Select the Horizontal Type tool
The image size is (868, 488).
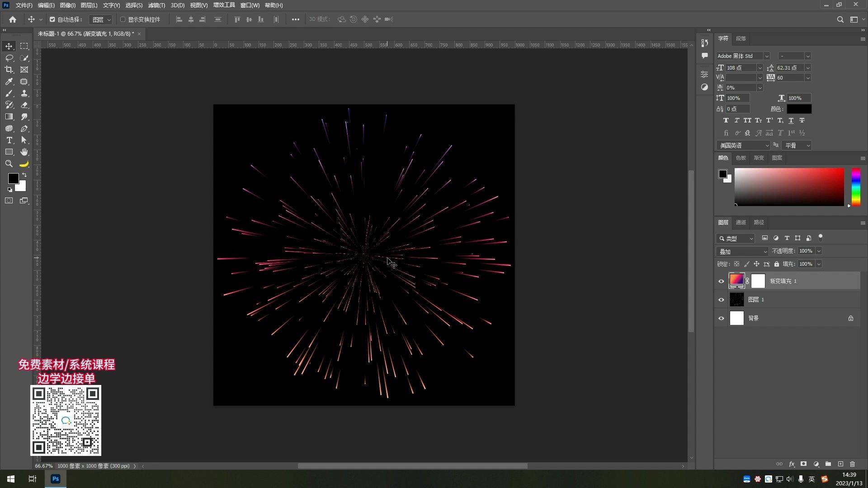point(9,140)
